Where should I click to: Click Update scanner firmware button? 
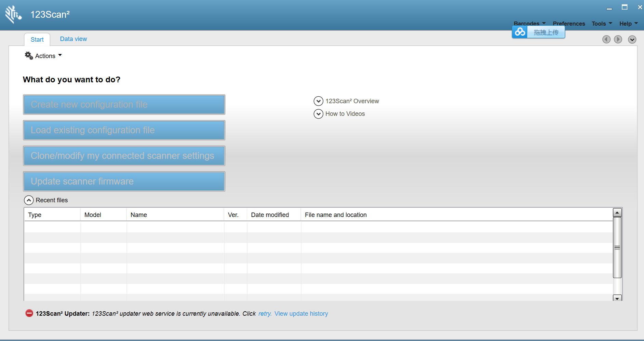click(124, 181)
